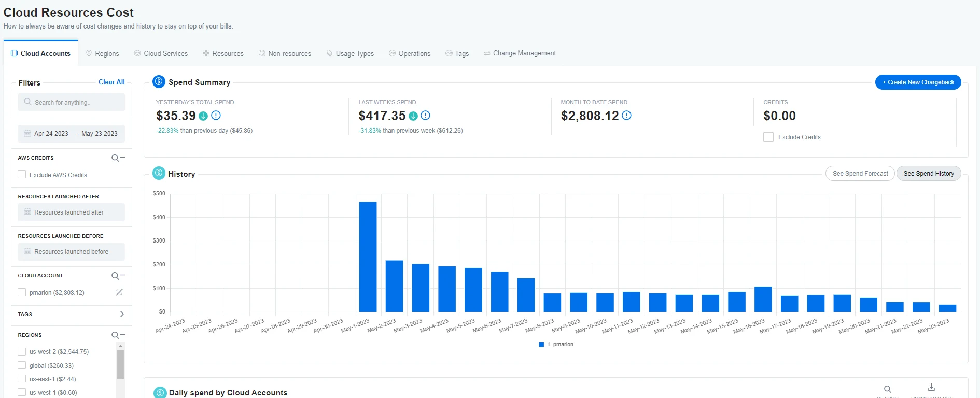Click the info icon beside $417.35
The image size is (980, 398).
[426, 116]
